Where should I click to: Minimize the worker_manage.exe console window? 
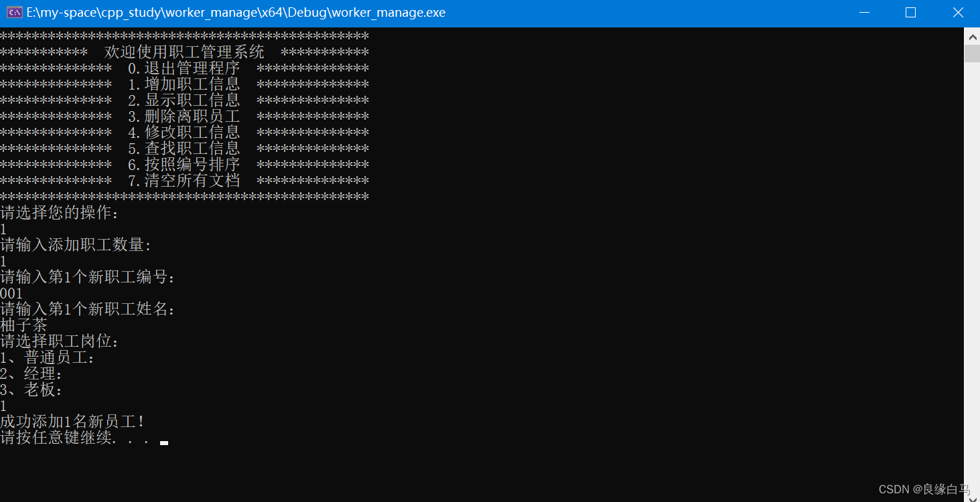pos(864,13)
